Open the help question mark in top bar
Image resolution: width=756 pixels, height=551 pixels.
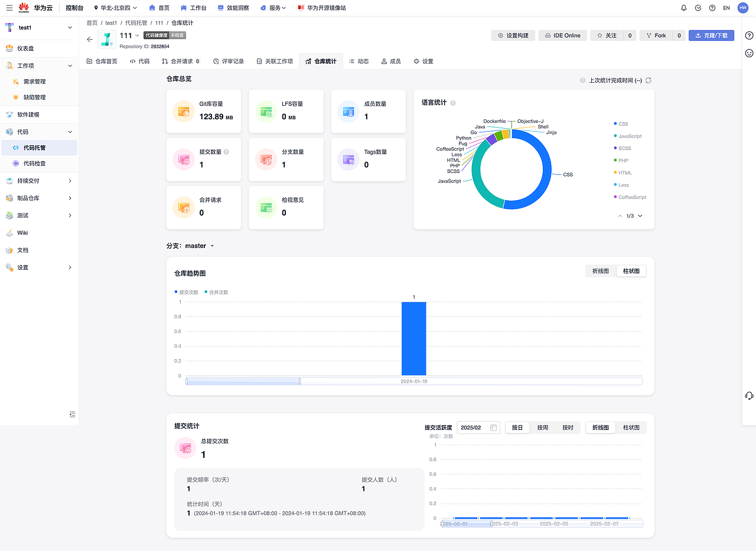[x=712, y=8]
